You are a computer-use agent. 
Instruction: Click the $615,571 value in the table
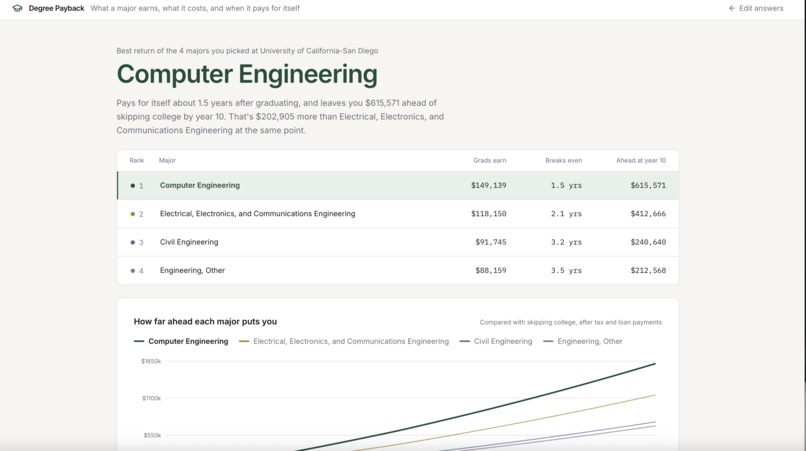click(x=648, y=185)
